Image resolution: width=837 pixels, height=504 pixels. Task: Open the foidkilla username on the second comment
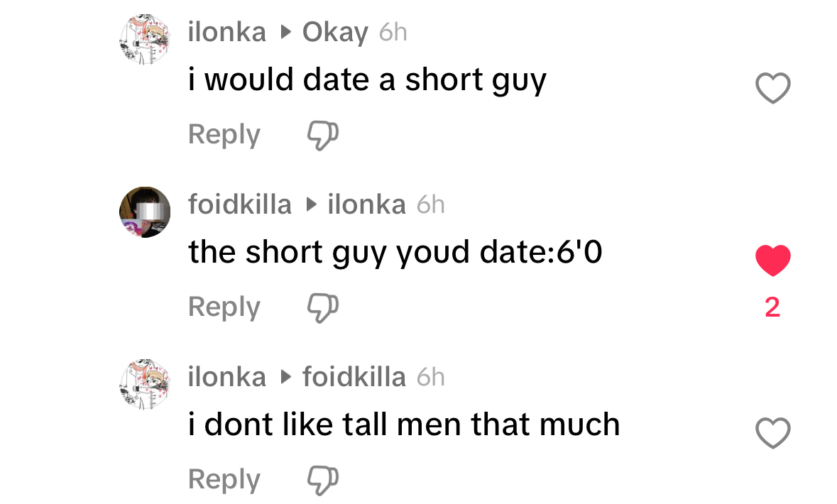240,204
